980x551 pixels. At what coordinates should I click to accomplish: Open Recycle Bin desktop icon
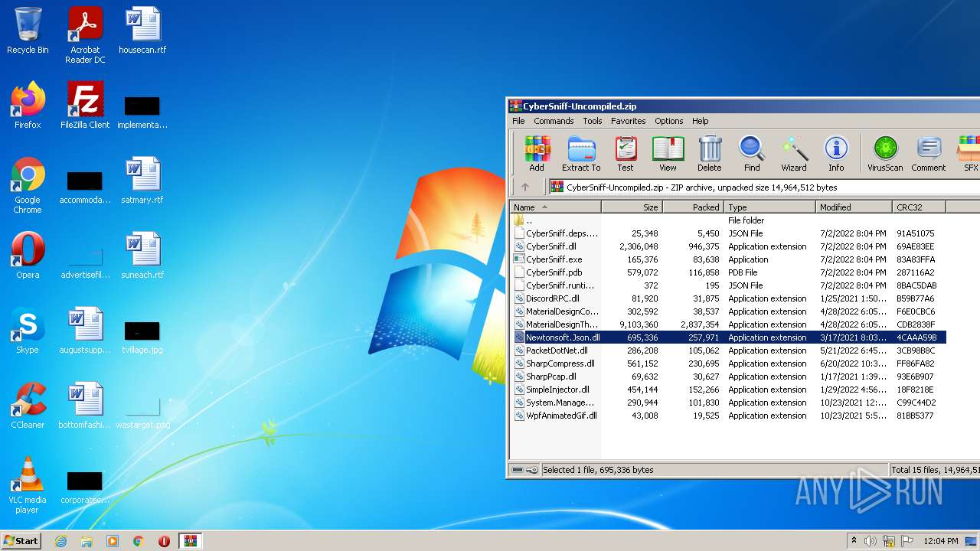point(28,31)
